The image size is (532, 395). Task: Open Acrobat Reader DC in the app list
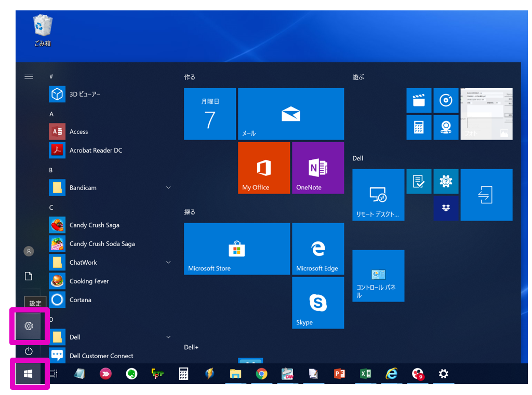coord(109,150)
